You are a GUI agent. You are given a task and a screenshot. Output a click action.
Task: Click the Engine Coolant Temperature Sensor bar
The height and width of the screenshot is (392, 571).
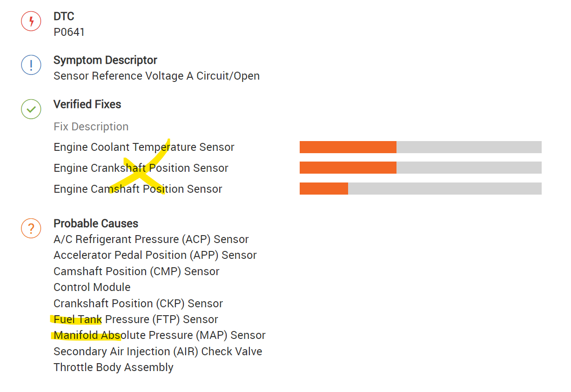420,147
